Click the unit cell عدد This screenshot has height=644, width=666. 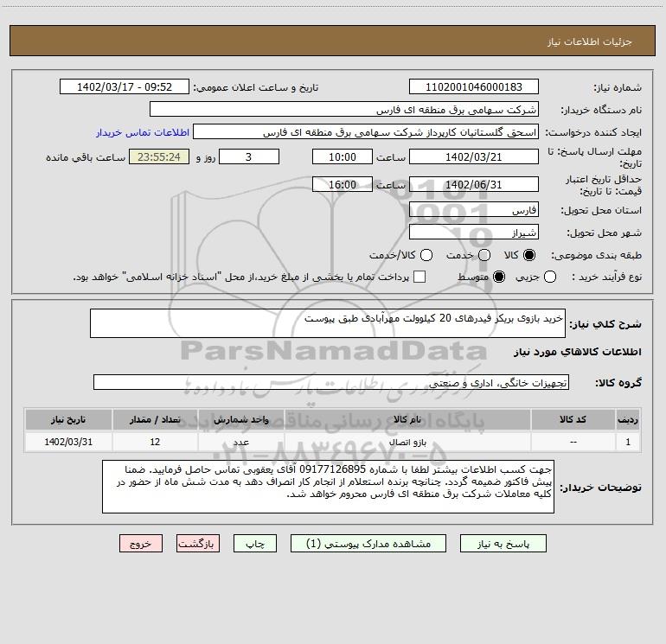click(x=240, y=443)
